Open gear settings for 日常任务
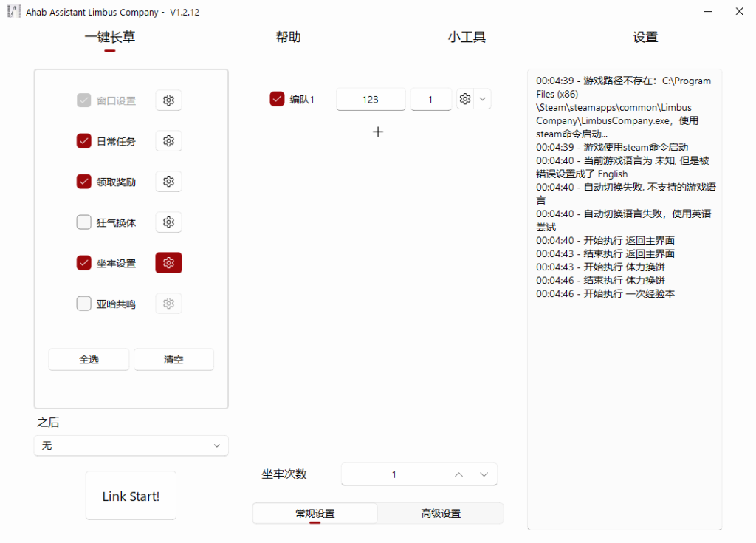 tap(168, 141)
